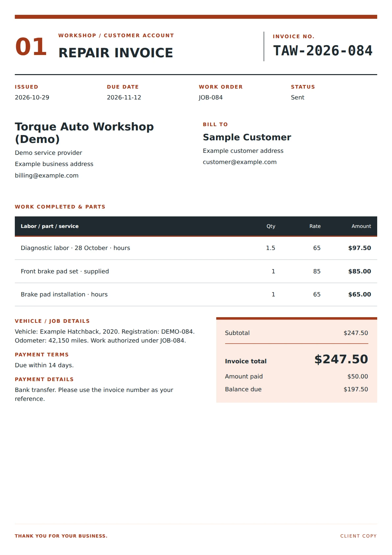Image resolution: width=392 pixels, height=555 pixels.
Task: Select the invoice number TAW-2026-084
Action: tap(323, 51)
